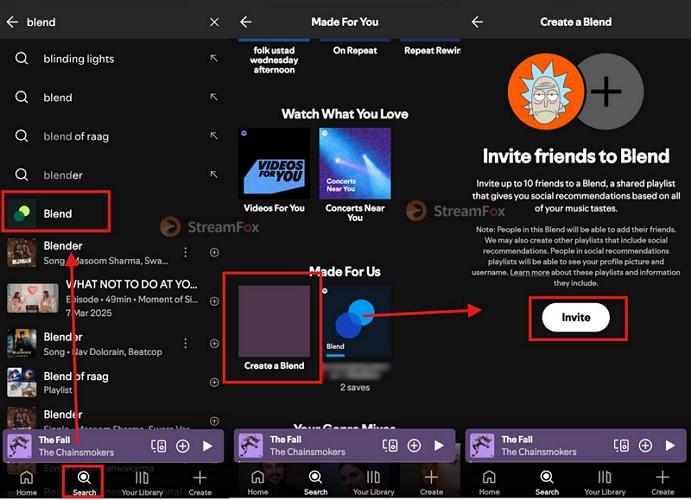Open Home tab in left screen
The width and height of the screenshot is (691, 500).
pyautogui.click(x=26, y=482)
